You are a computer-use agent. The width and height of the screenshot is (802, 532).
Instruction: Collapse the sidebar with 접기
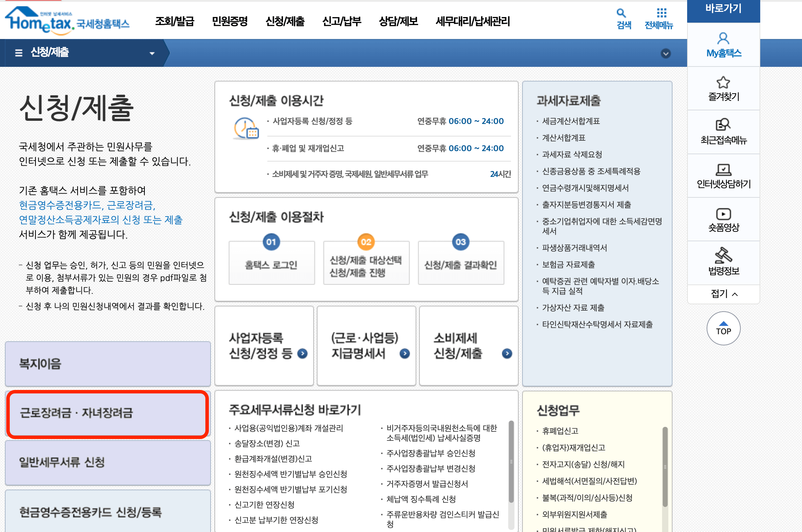tap(723, 294)
